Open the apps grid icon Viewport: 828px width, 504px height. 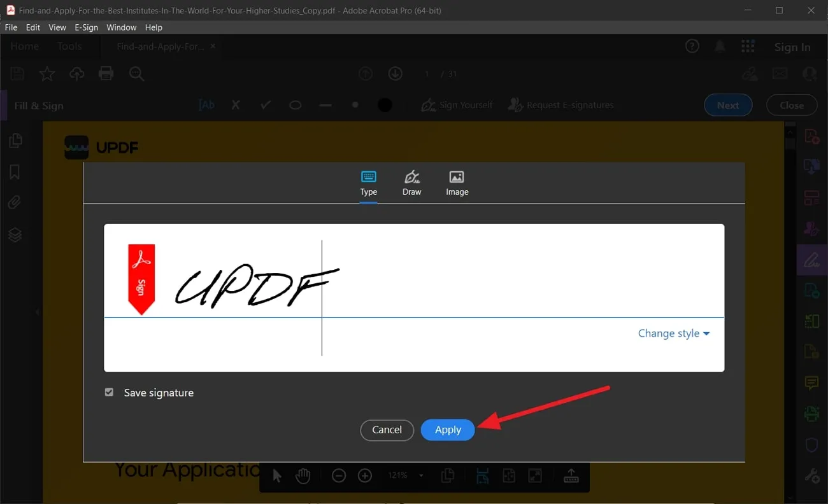click(748, 46)
